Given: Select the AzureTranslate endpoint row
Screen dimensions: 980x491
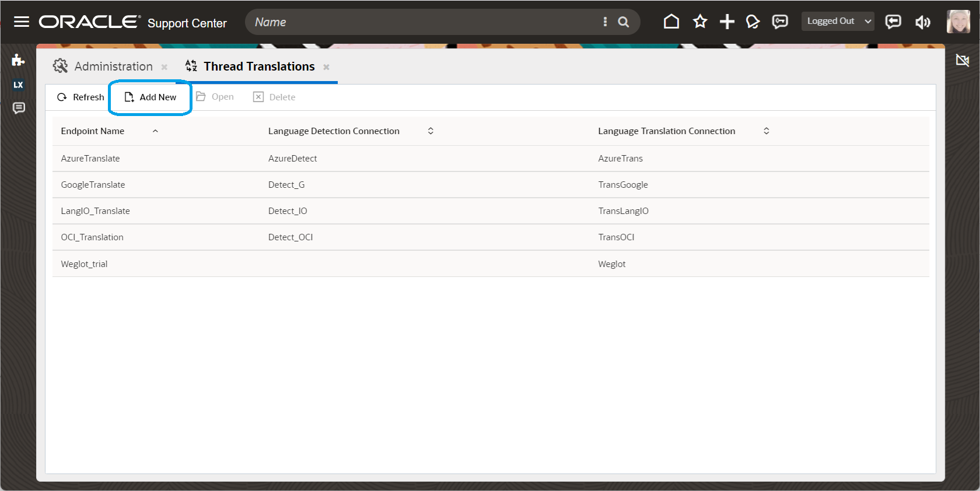Looking at the screenshot, I should tap(491, 159).
